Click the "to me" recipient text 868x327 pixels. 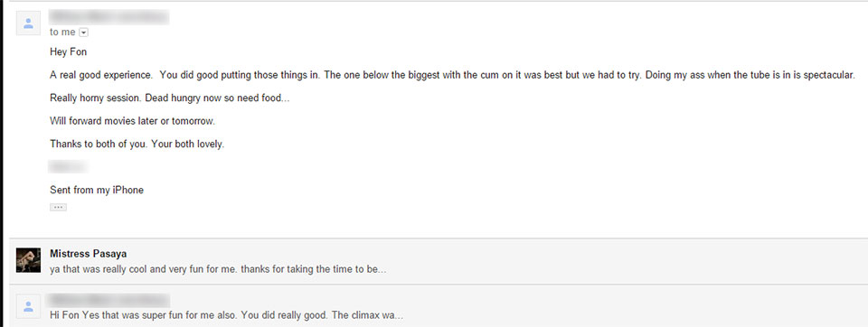click(62, 33)
